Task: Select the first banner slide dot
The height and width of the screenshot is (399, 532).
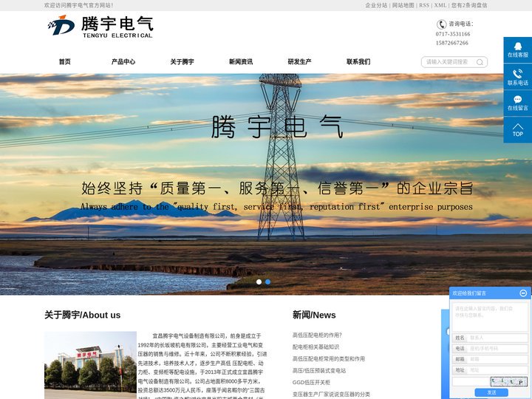Action: (x=259, y=282)
